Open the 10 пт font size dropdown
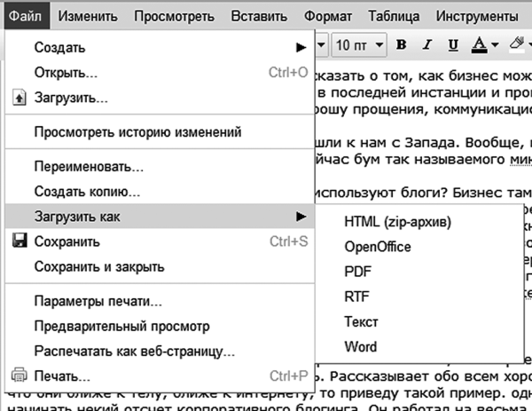The height and width of the screenshot is (411, 532). pyautogui.click(x=360, y=44)
